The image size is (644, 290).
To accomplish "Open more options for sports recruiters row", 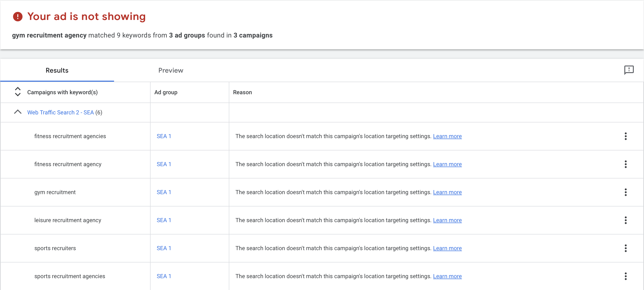I will coord(626,248).
